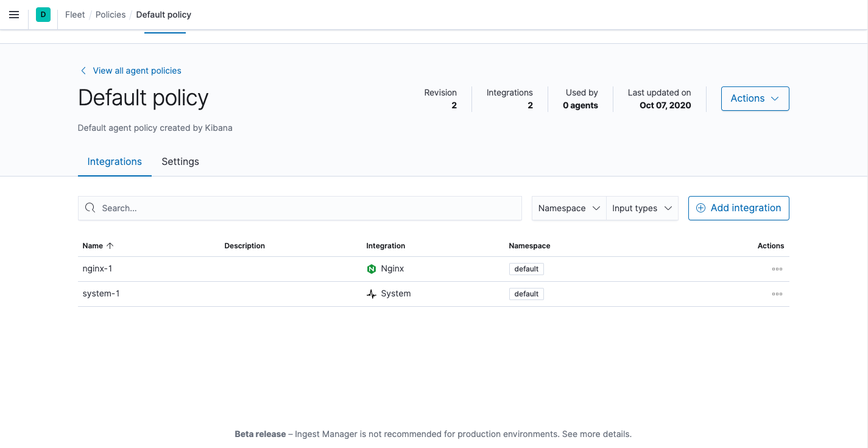The height and width of the screenshot is (448, 868).
Task: Open the actions menu for nginx-1 row
Action: (777, 268)
